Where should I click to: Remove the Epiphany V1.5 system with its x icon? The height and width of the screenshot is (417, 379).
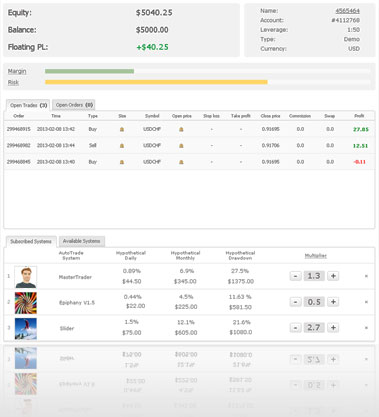(366, 302)
